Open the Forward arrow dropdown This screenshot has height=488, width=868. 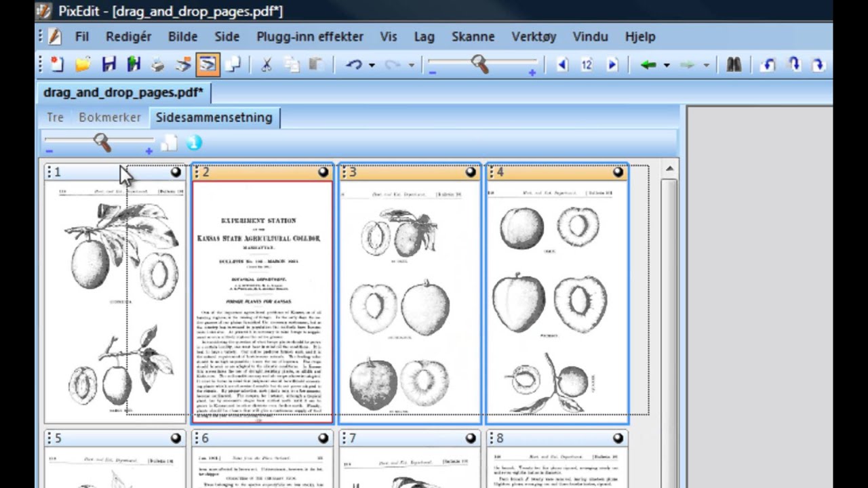pos(706,66)
